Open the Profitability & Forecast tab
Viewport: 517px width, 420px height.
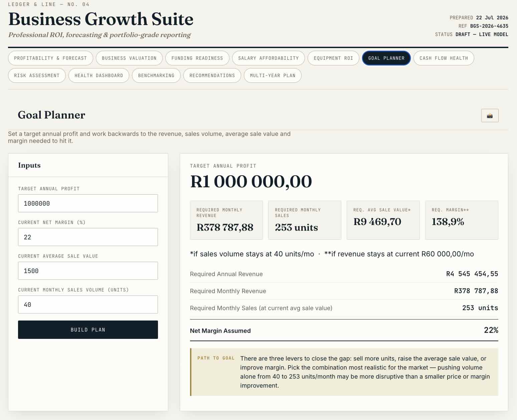[x=50, y=58]
